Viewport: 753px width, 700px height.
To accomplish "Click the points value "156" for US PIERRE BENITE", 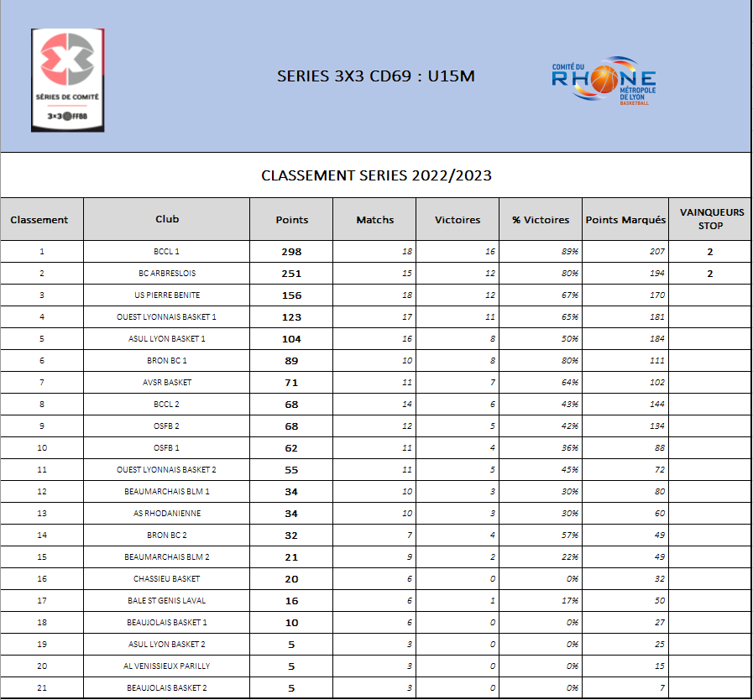I will (x=291, y=295).
